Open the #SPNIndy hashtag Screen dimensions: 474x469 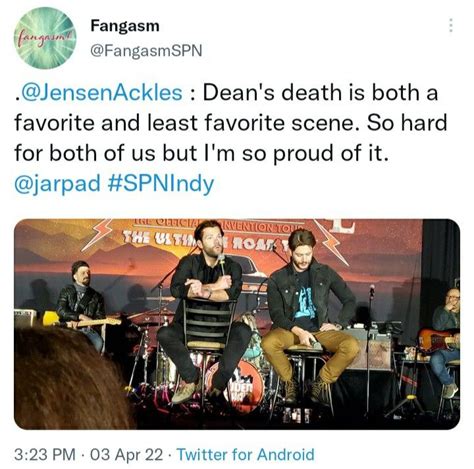161,184
